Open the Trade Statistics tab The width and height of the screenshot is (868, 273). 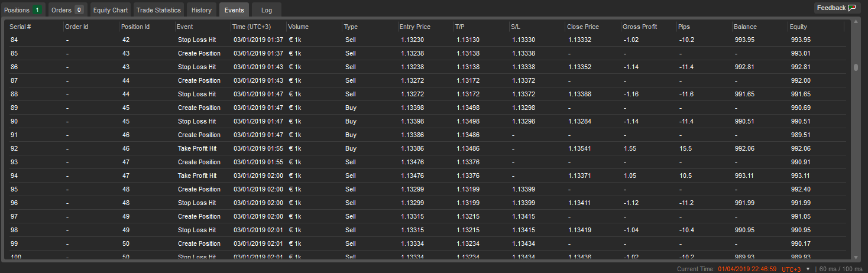(x=158, y=10)
